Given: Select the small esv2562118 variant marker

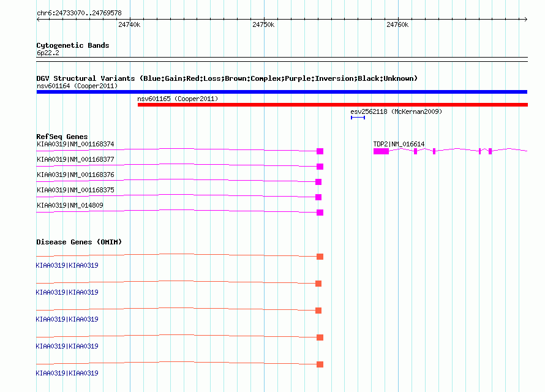Looking at the screenshot, I should pyautogui.click(x=358, y=118).
